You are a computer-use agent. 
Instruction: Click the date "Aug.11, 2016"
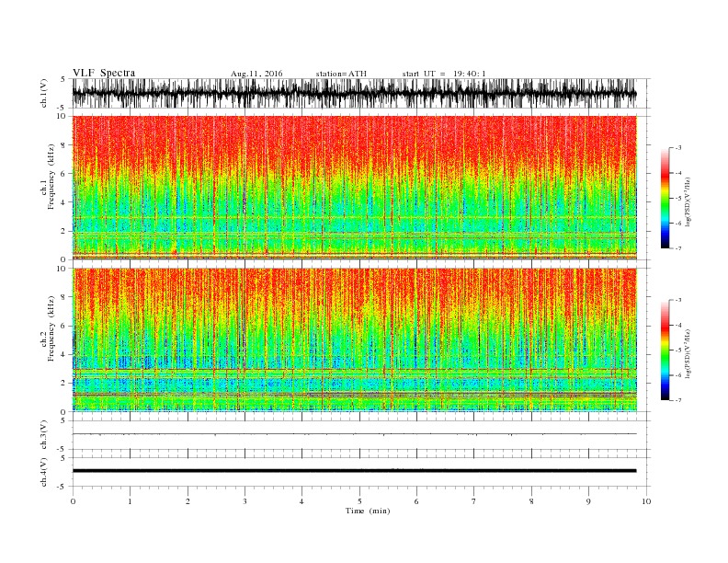coord(256,74)
